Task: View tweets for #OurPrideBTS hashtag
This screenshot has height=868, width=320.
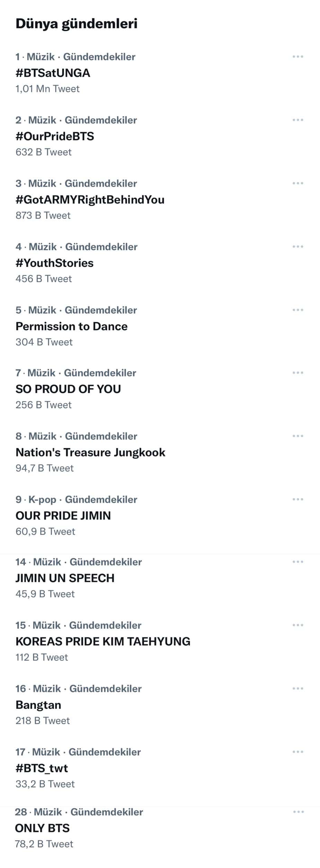Action: pyautogui.click(x=55, y=136)
